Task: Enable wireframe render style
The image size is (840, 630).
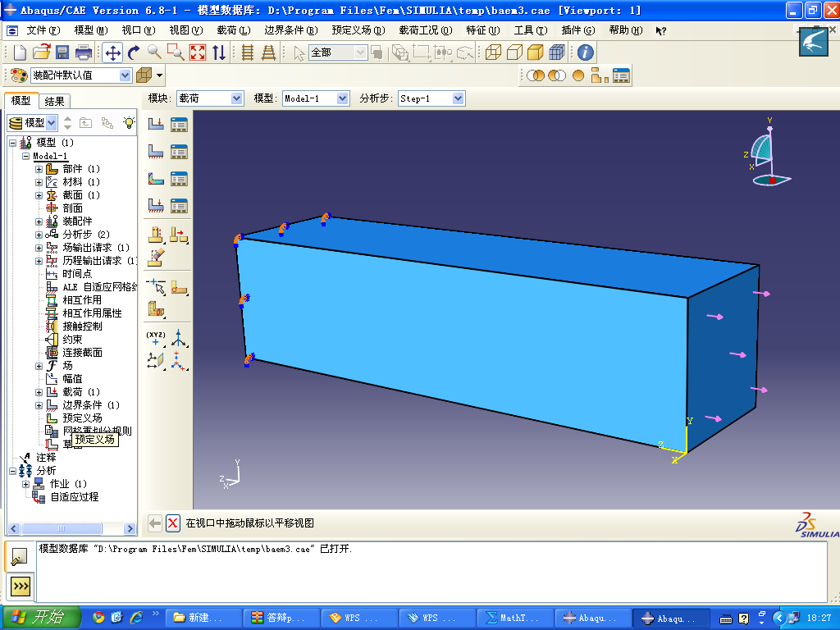Action: tap(493, 52)
